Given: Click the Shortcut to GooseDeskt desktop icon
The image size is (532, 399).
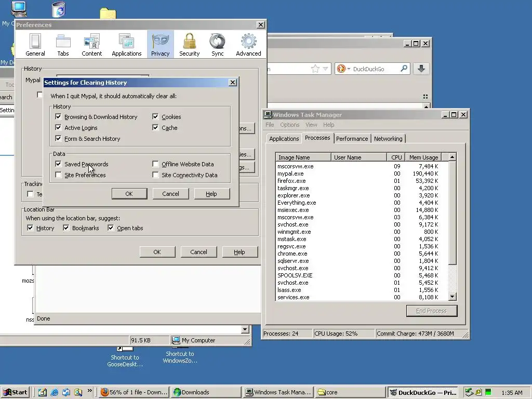Looking at the screenshot, I should pos(125,356).
